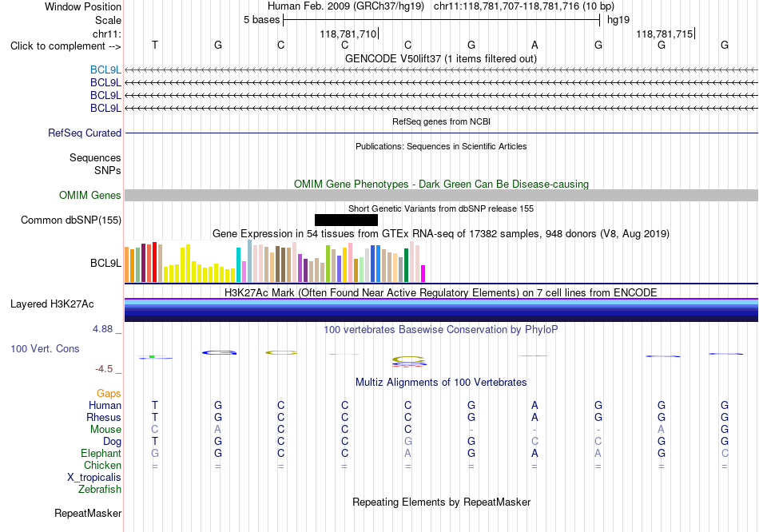Screen dimensions: 759x532
Task: Click the "hg19" label beside the scale bar
Action: click(x=618, y=20)
